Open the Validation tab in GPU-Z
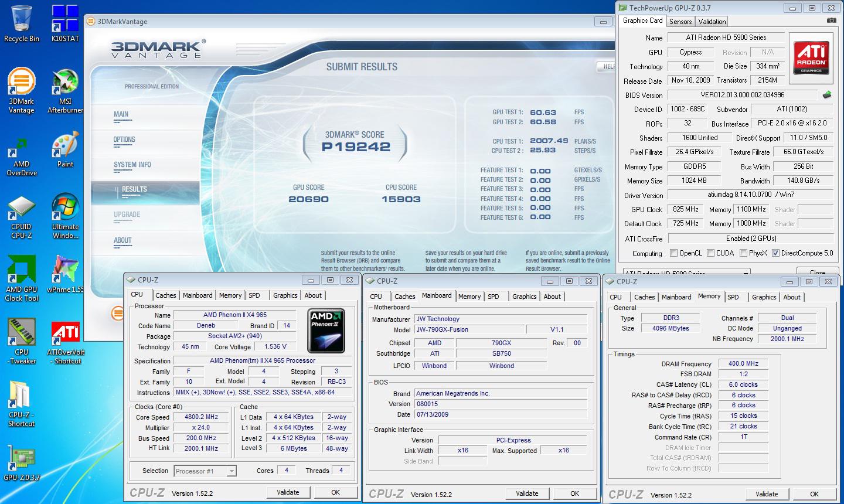Screen dimensions: 844x504 pyautogui.click(x=712, y=21)
